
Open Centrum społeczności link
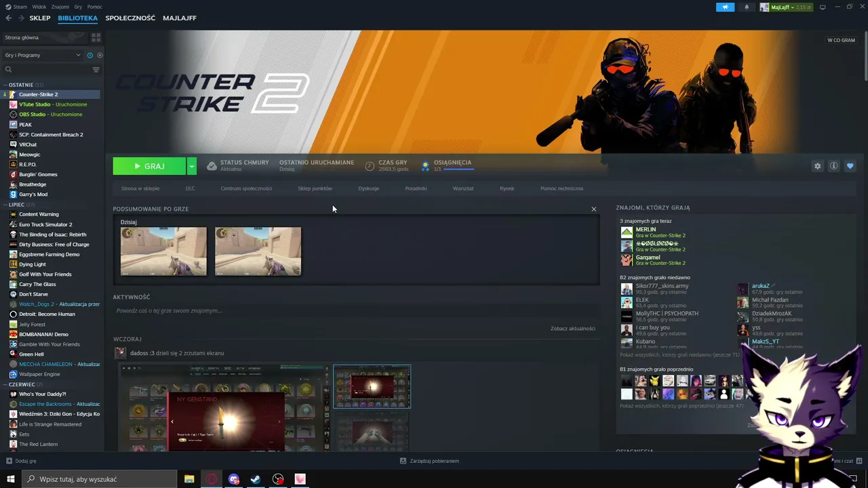click(246, 188)
